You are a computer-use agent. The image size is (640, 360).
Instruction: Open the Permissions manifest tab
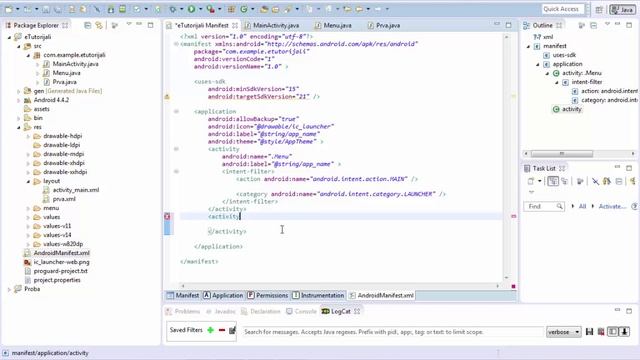(268, 296)
